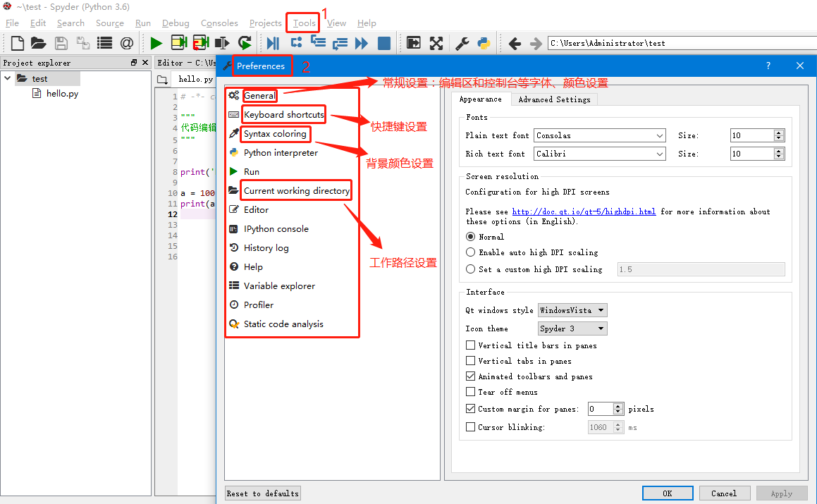The height and width of the screenshot is (504, 817).
Task: Re-run last script toolbar icon
Action: tap(245, 43)
